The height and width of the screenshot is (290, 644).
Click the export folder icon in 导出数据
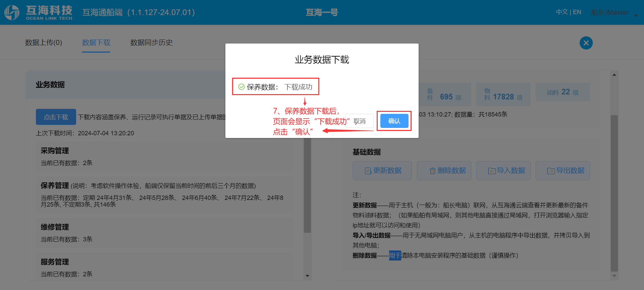coord(551,171)
